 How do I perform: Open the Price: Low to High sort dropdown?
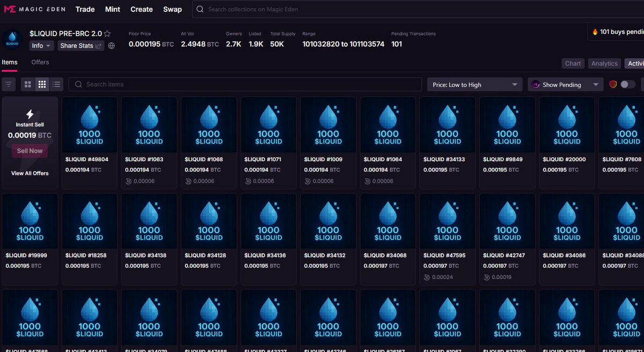[474, 84]
